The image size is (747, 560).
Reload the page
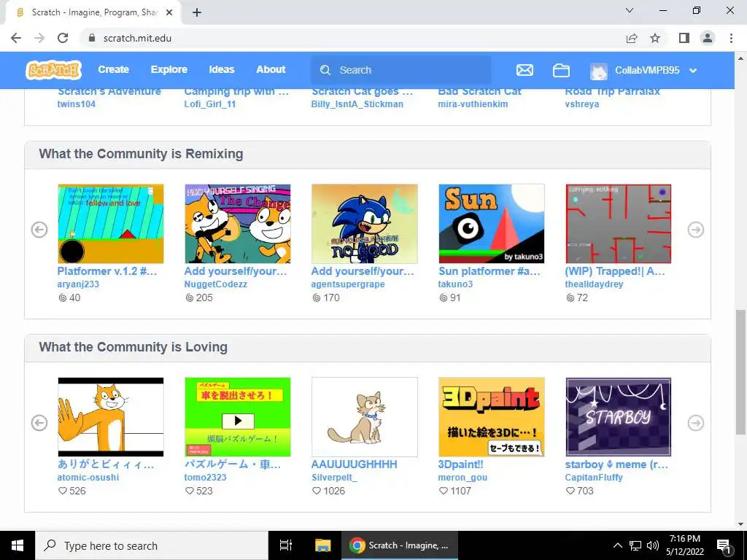(x=63, y=38)
